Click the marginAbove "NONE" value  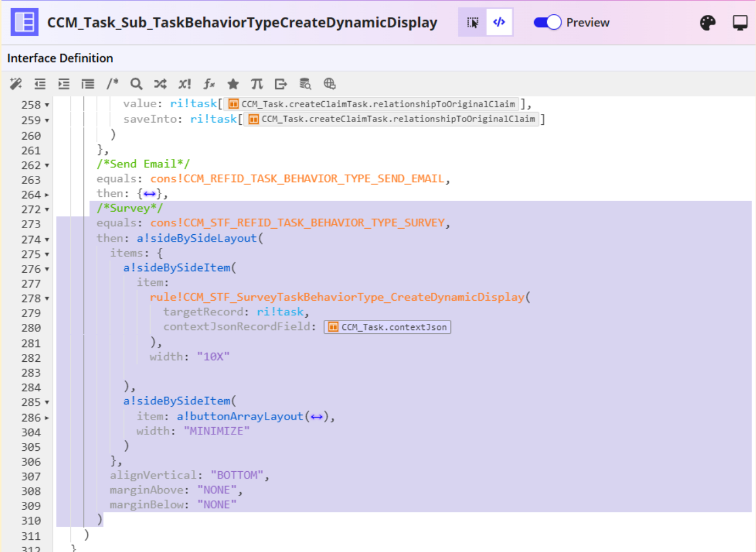click(217, 490)
